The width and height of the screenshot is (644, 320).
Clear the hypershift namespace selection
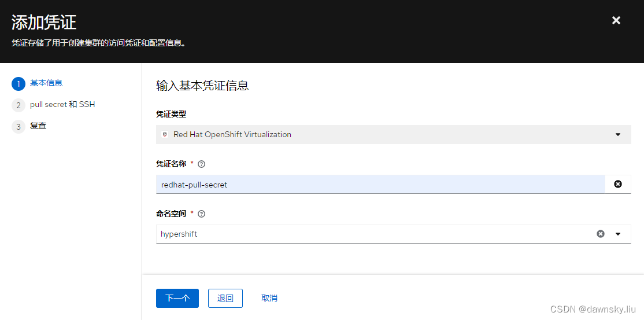[601, 234]
